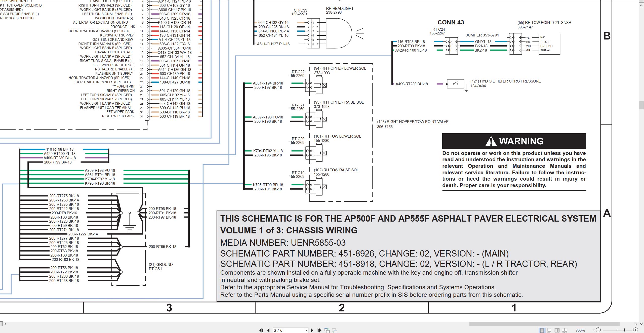Click the SCHEMATIC PART NUMBER: 451-8926 line
Screen dimensions: 644x333
[365, 254]
